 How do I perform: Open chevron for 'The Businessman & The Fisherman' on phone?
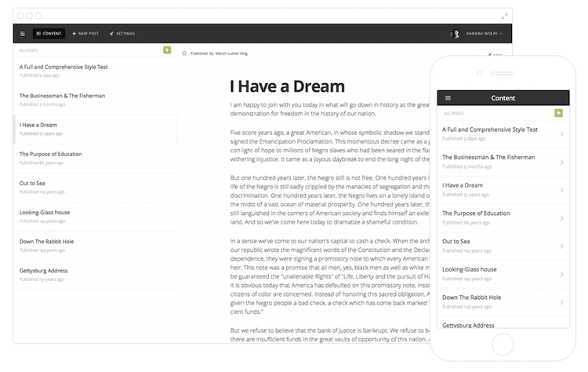(562, 162)
